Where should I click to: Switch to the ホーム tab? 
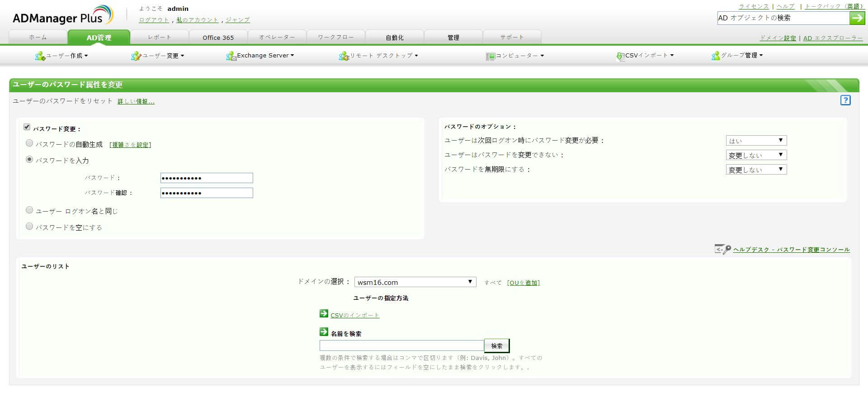click(x=38, y=37)
